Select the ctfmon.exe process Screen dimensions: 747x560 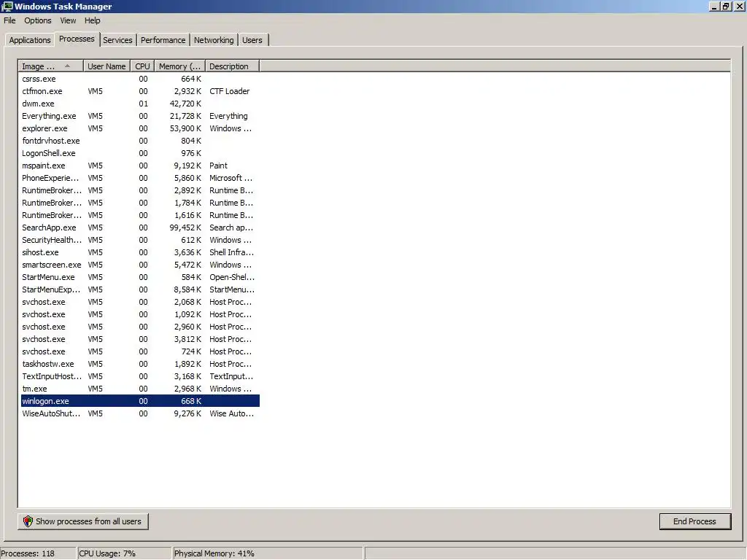(140, 91)
